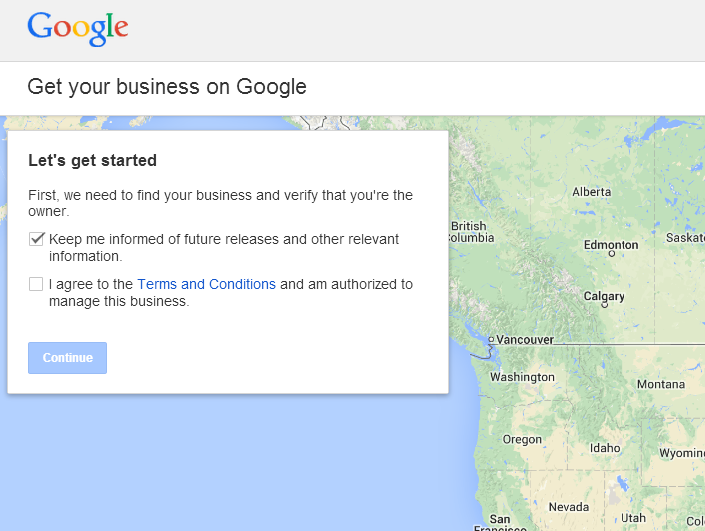Click the Utah map label
705x531 pixels.
pyautogui.click(x=633, y=518)
